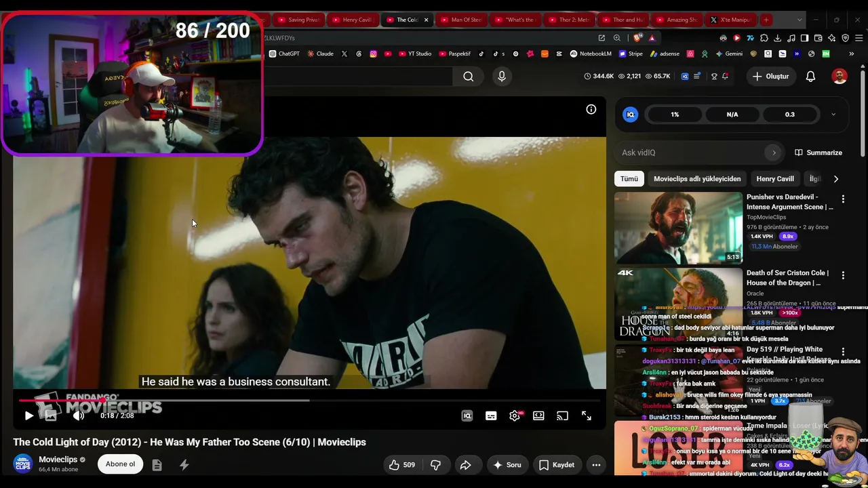Viewport: 868px width, 488px height.
Task: Like the video with 509 likes
Action: coord(401,465)
